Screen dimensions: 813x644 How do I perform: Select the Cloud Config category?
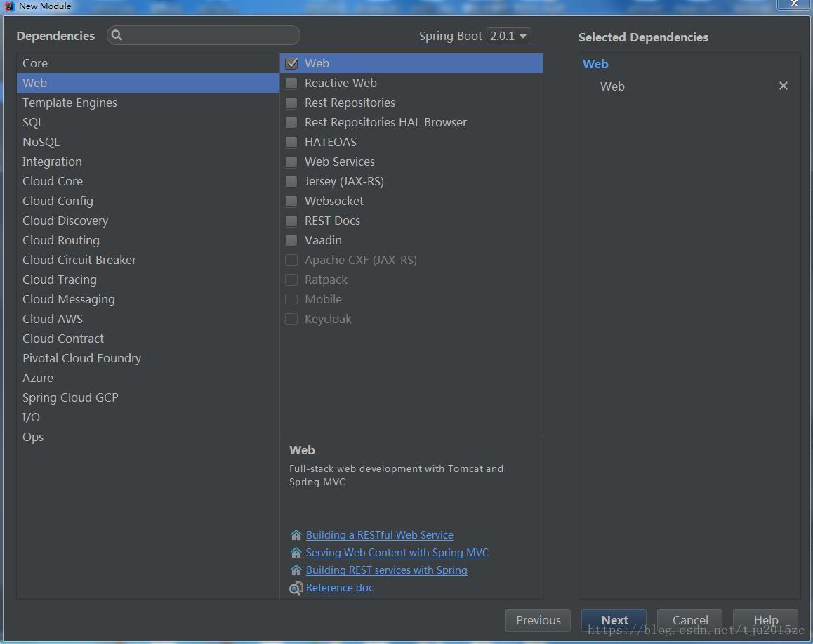tap(147, 201)
